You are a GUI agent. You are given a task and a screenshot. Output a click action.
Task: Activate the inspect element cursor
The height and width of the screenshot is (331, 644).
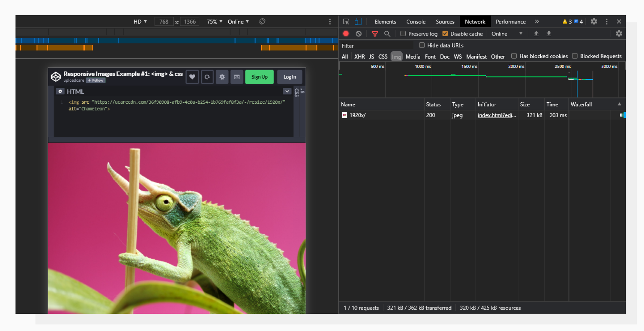345,21
